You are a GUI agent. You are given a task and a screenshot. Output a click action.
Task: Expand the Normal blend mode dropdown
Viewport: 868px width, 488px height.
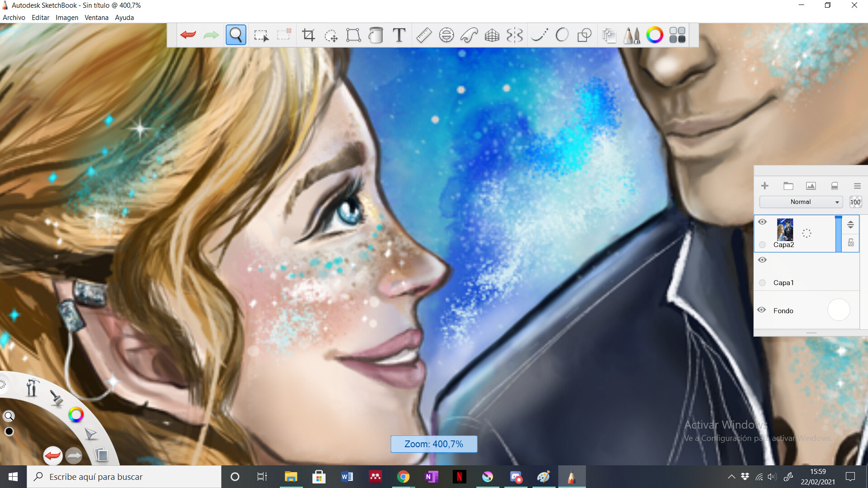tap(801, 202)
